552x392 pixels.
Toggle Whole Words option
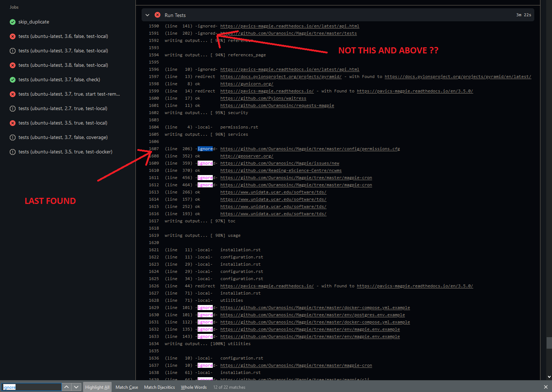coord(194,387)
